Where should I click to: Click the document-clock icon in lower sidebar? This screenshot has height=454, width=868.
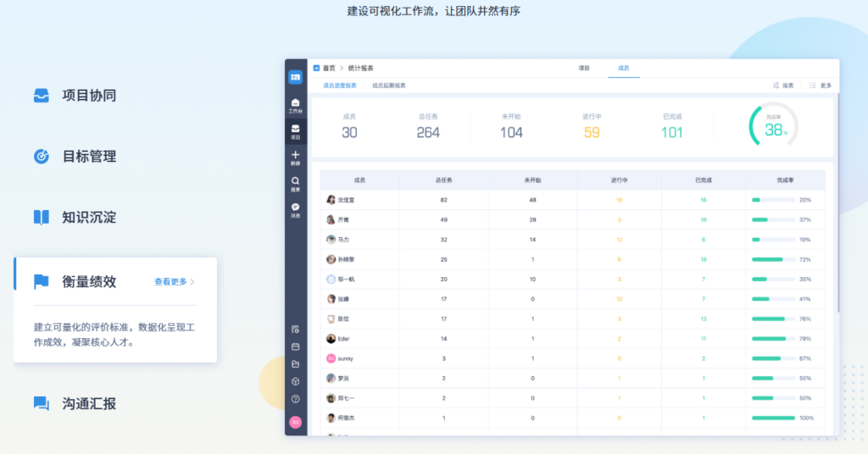(296, 329)
